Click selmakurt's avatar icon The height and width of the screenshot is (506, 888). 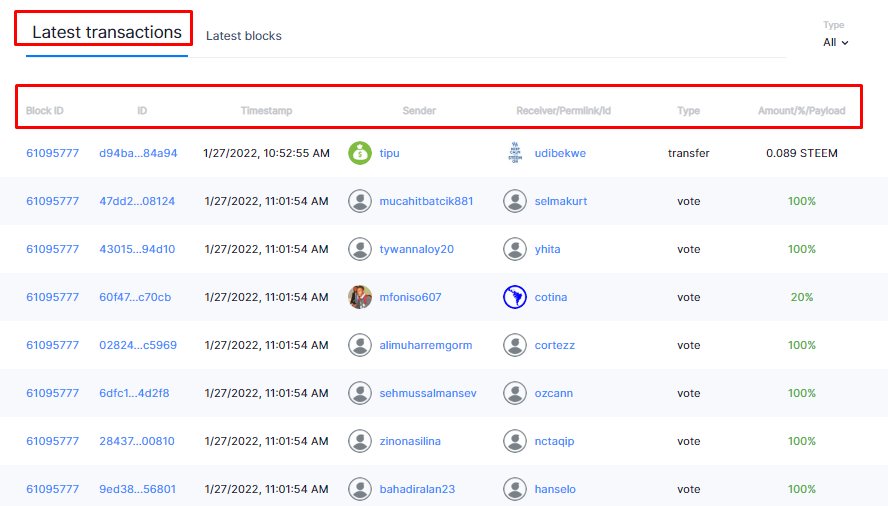pos(515,201)
